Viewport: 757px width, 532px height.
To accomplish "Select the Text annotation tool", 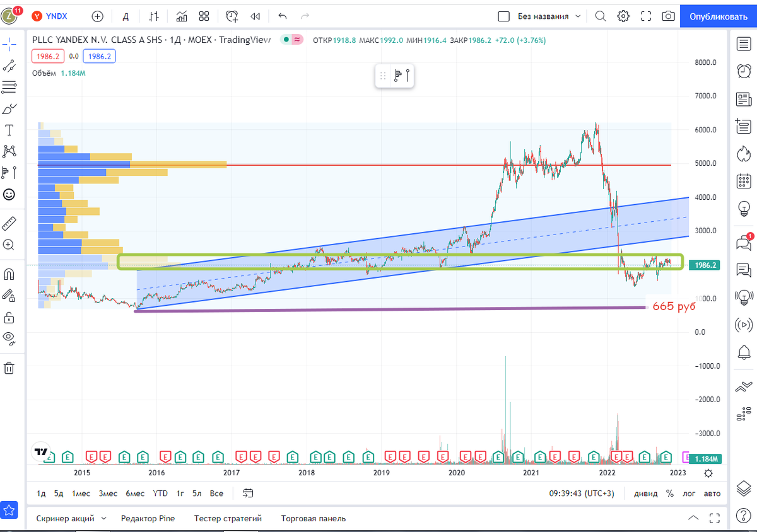I will pyautogui.click(x=9, y=130).
